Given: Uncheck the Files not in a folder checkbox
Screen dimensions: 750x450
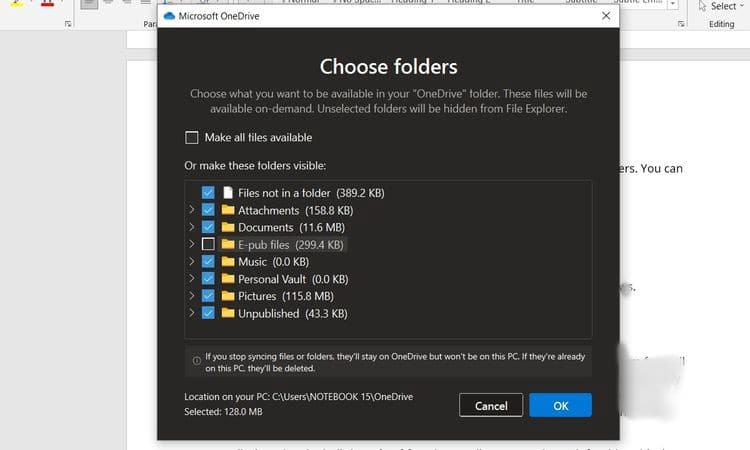Looking at the screenshot, I should click(208, 192).
